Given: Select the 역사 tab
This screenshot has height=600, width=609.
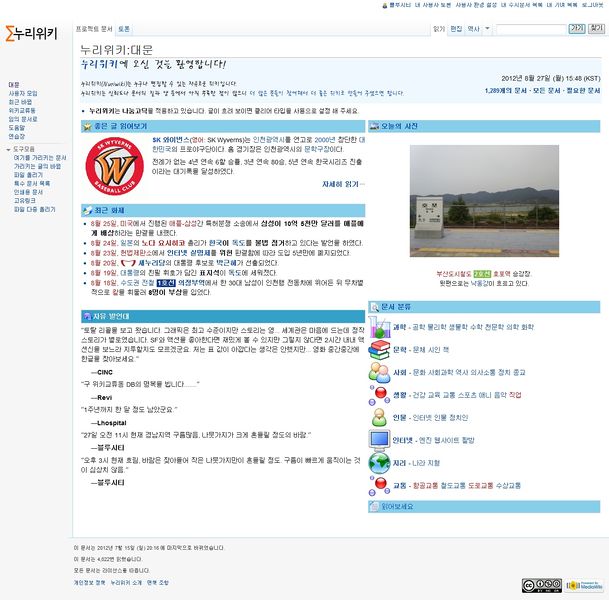Looking at the screenshot, I should point(473,29).
